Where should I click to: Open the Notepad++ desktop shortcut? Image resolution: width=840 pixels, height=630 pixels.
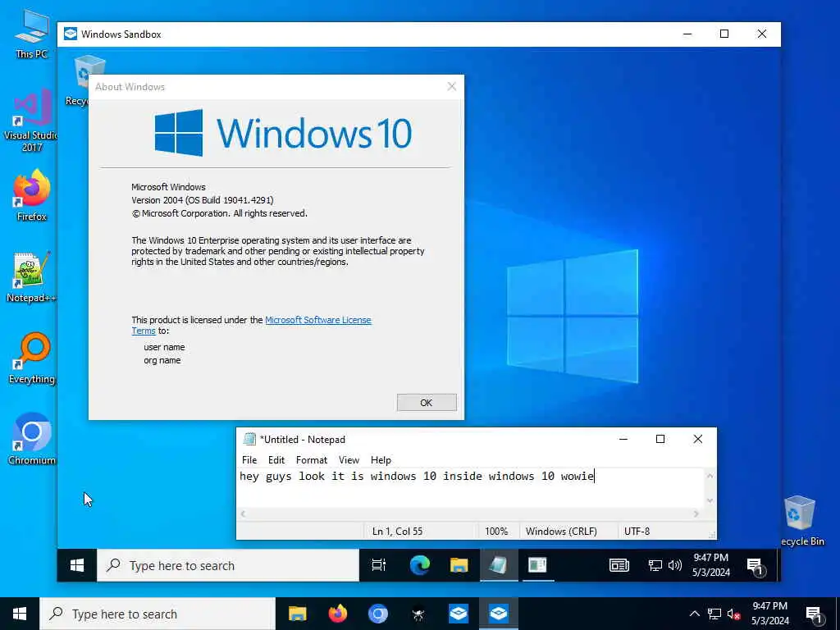coord(31,277)
